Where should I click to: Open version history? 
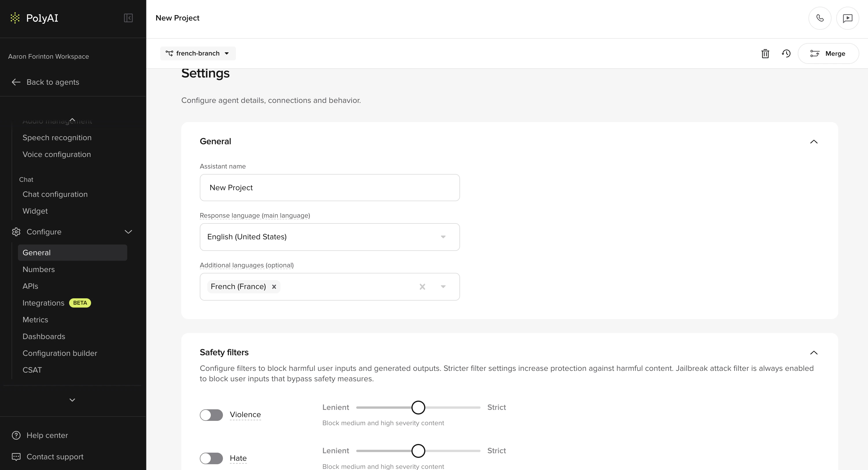pos(786,53)
